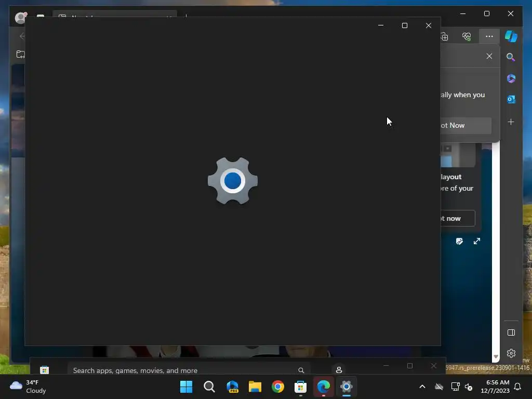This screenshot has height=399, width=532.
Task: Click Not now on layout card
Action: [x=458, y=219]
